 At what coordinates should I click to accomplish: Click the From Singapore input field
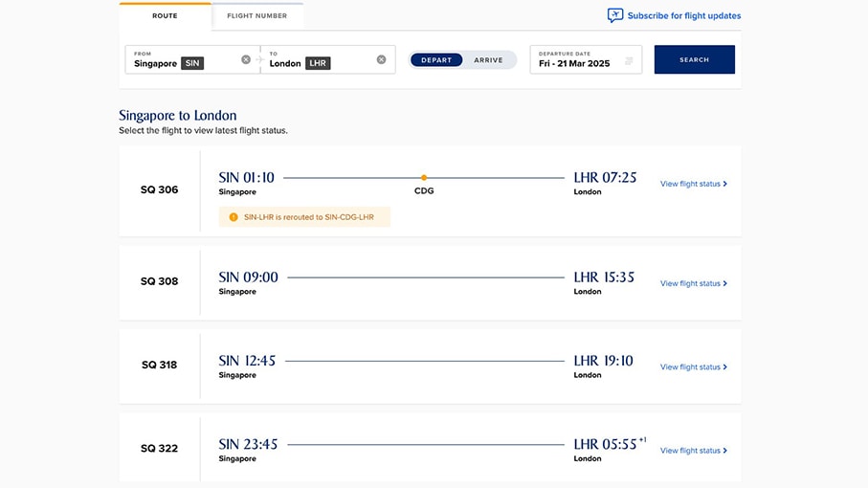(x=192, y=59)
